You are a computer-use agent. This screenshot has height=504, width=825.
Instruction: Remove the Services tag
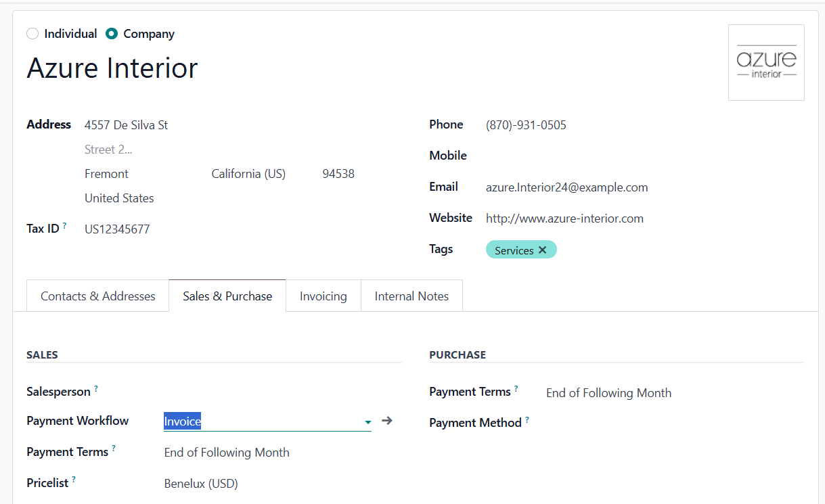542,249
